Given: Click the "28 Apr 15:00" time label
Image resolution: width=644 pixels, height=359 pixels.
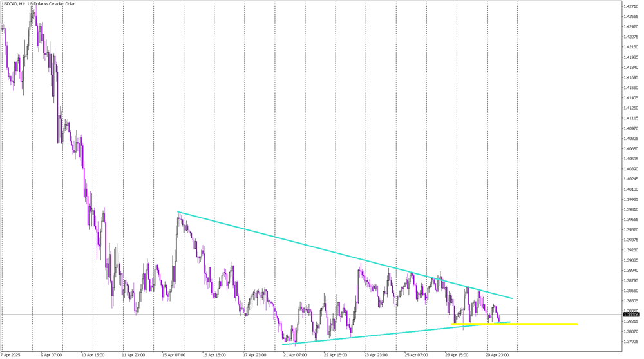Looking at the screenshot, I should tap(457, 355).
